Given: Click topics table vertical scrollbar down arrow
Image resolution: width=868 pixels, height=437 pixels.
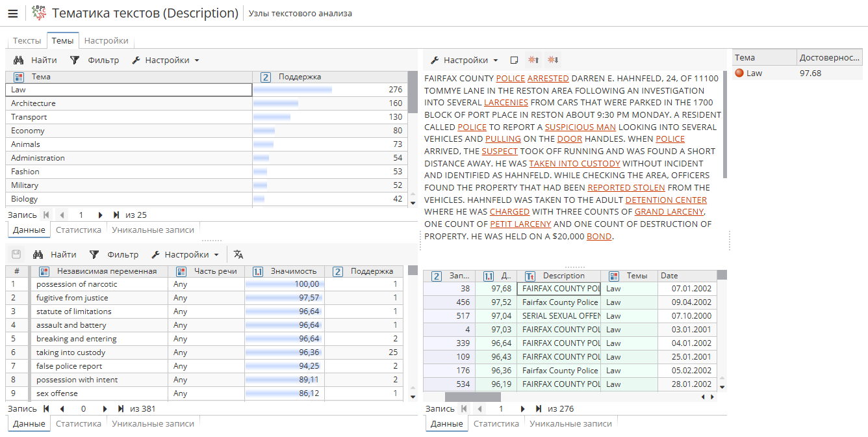Looking at the screenshot, I should [413, 203].
